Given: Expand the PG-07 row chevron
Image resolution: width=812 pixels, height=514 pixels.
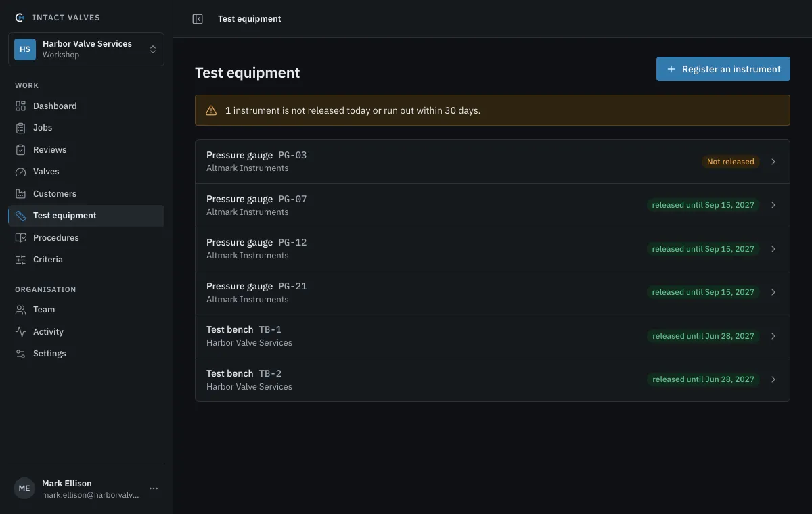Looking at the screenshot, I should (773, 205).
